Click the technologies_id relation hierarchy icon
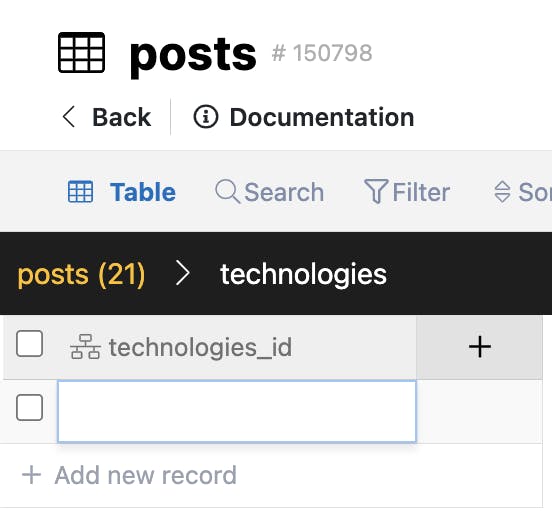Screen dimensions: 552x514 pos(85,347)
